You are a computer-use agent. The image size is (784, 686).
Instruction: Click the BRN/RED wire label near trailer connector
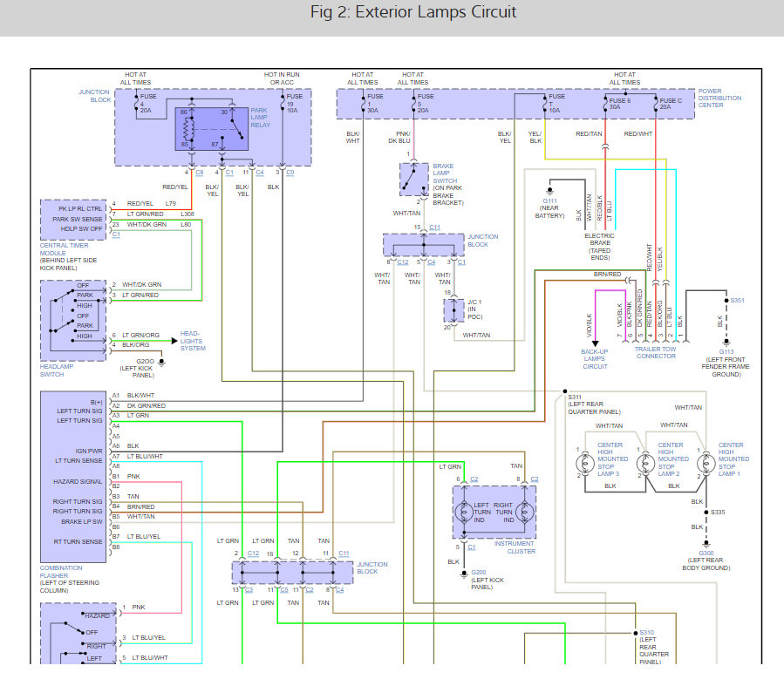(607, 275)
